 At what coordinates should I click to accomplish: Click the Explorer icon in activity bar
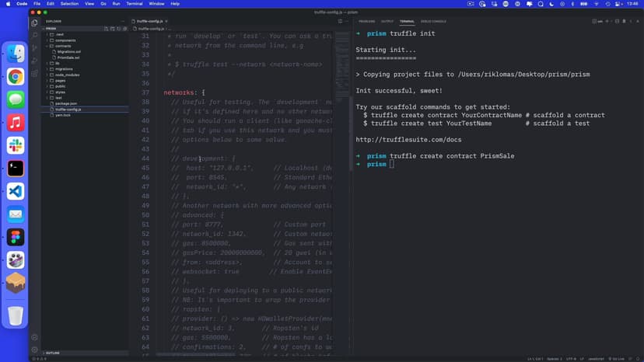pos(34,23)
